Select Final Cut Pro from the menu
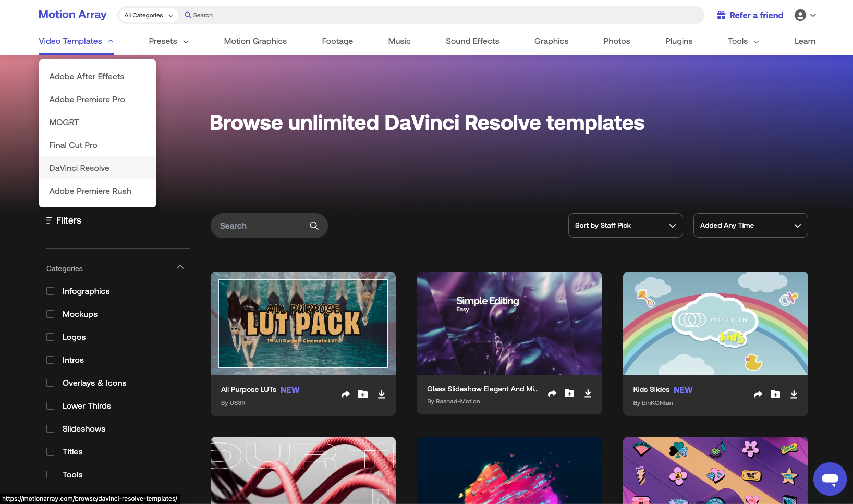The image size is (853, 504). 98,145
